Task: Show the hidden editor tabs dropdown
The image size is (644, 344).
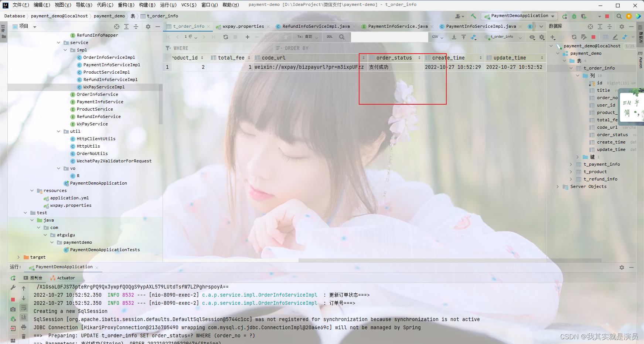Action: point(541,27)
